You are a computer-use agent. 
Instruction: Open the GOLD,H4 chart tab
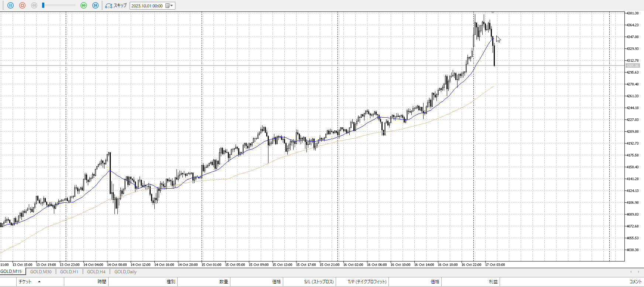pos(96,272)
